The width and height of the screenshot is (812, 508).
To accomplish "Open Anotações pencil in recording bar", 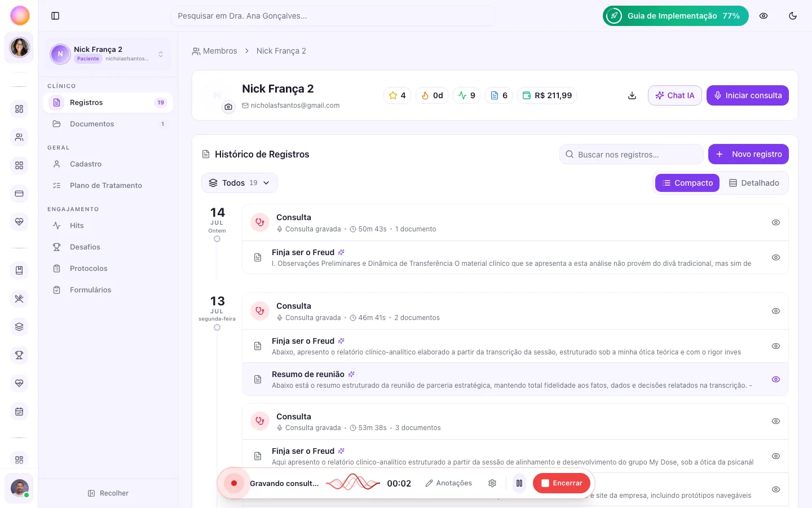I will tap(449, 483).
